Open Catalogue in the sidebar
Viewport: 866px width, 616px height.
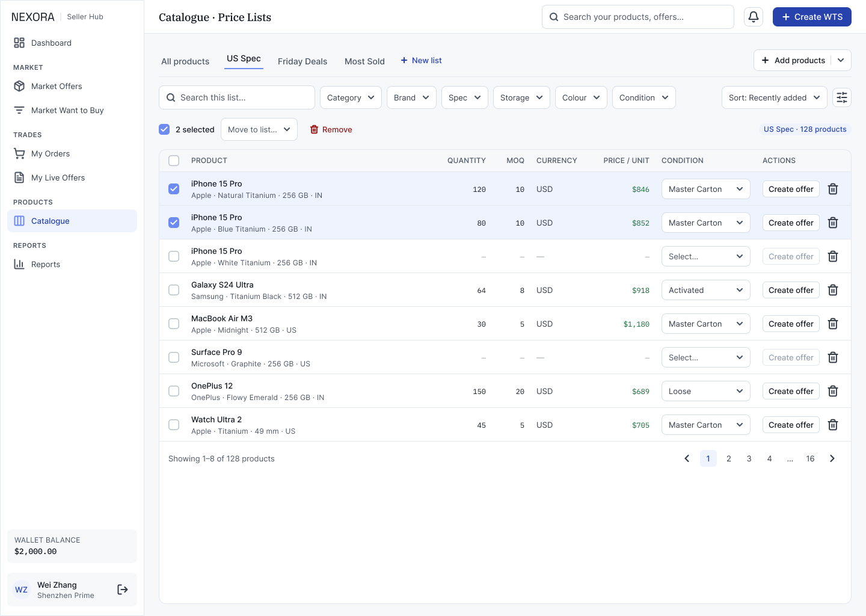click(72, 221)
